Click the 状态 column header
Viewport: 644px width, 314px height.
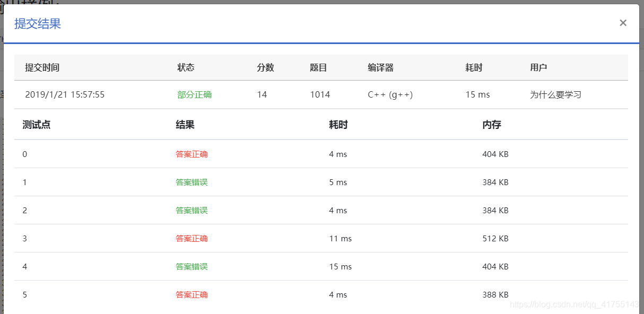click(x=186, y=68)
